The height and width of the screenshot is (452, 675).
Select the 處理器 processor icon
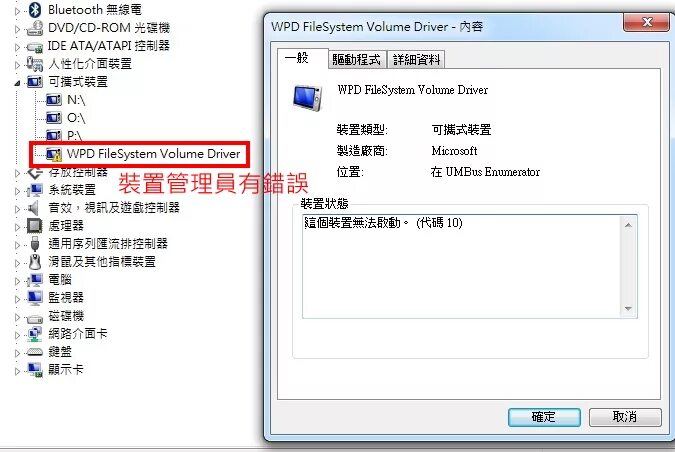tap(34, 225)
